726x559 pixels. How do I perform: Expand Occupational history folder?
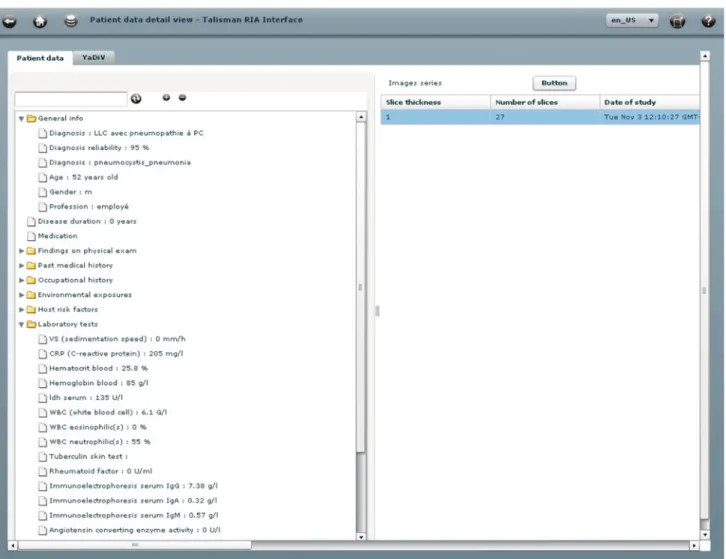click(21, 280)
